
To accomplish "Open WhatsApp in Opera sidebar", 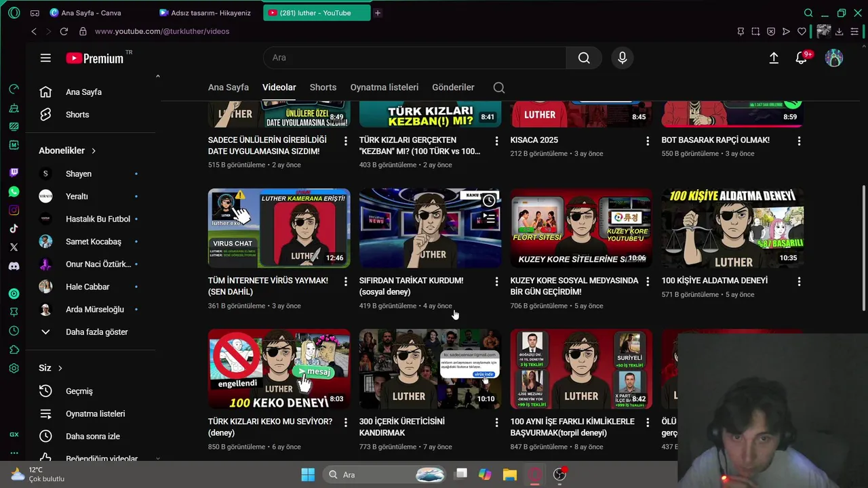I will 14,192.
